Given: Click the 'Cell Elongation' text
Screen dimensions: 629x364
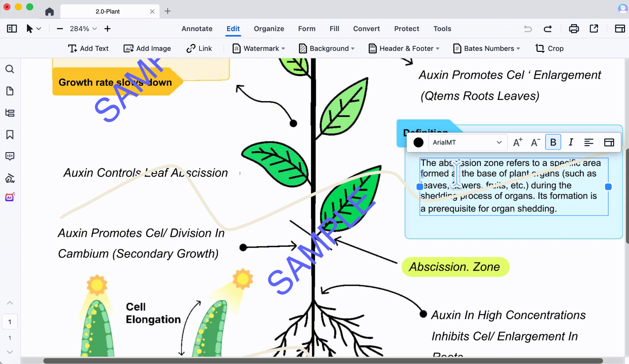Looking at the screenshot, I should coord(153,313).
